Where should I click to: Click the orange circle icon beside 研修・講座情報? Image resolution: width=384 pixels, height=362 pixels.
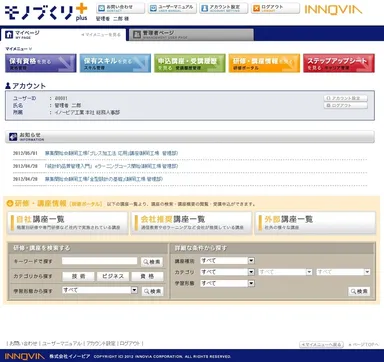tap(10, 203)
